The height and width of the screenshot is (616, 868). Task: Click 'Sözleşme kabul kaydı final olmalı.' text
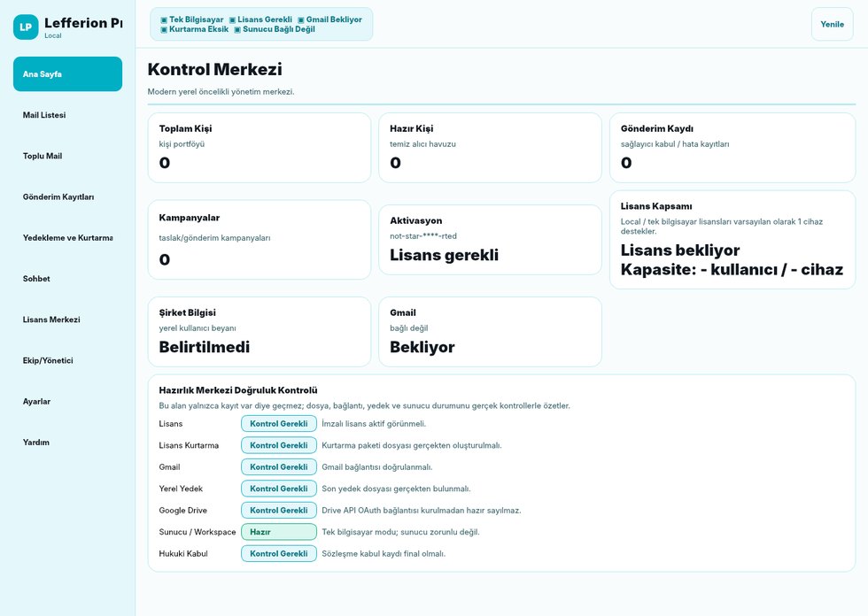click(384, 553)
